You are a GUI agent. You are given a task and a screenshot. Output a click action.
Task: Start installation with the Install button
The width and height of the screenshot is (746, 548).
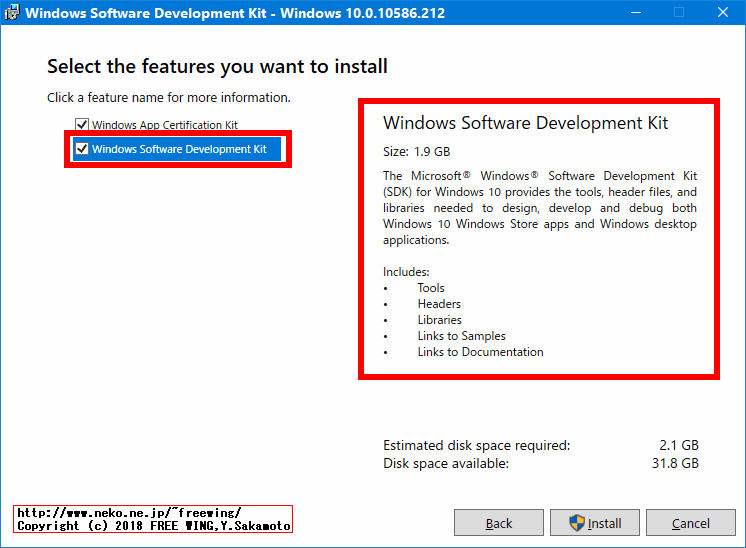595,523
